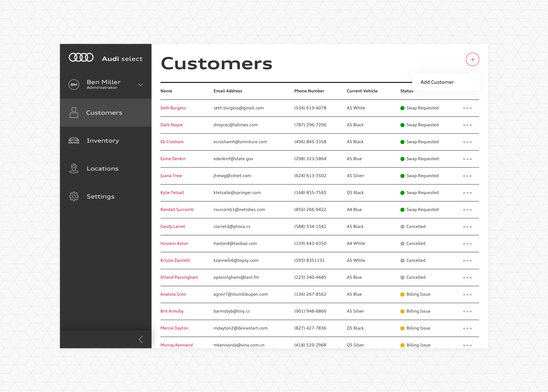The image size is (548, 392).
Task: Show the three-dot menu for Eb Crosham
Action: [x=467, y=142]
